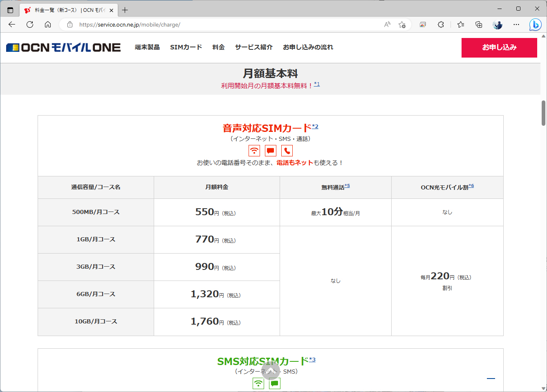Click the 990円 price cell
547x392 pixels.
coord(217,267)
